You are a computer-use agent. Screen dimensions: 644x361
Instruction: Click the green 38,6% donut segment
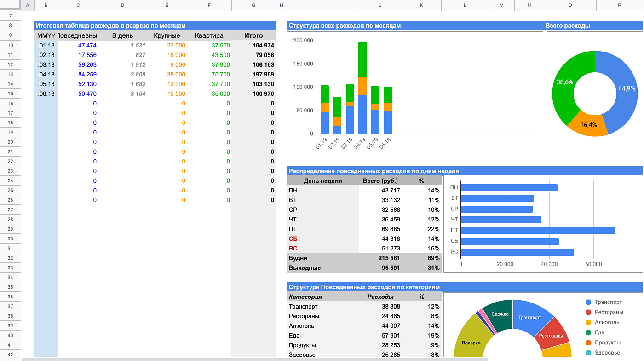565,83
